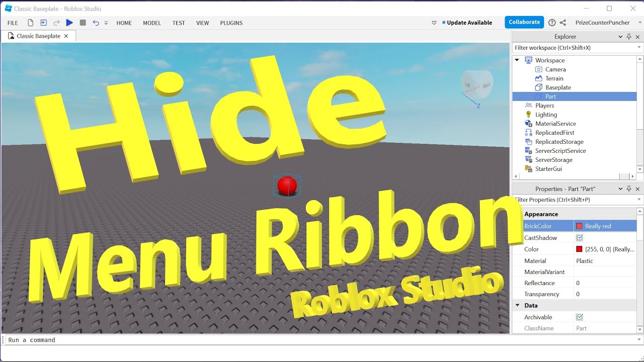Open the account dropdown arrow
The image size is (644, 362).
pos(640,23)
